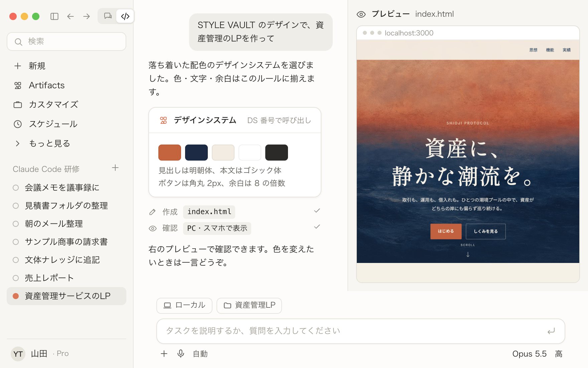588x368 pixels.
Task: Select the 資産管理サービスのLP session
Action: point(66,296)
